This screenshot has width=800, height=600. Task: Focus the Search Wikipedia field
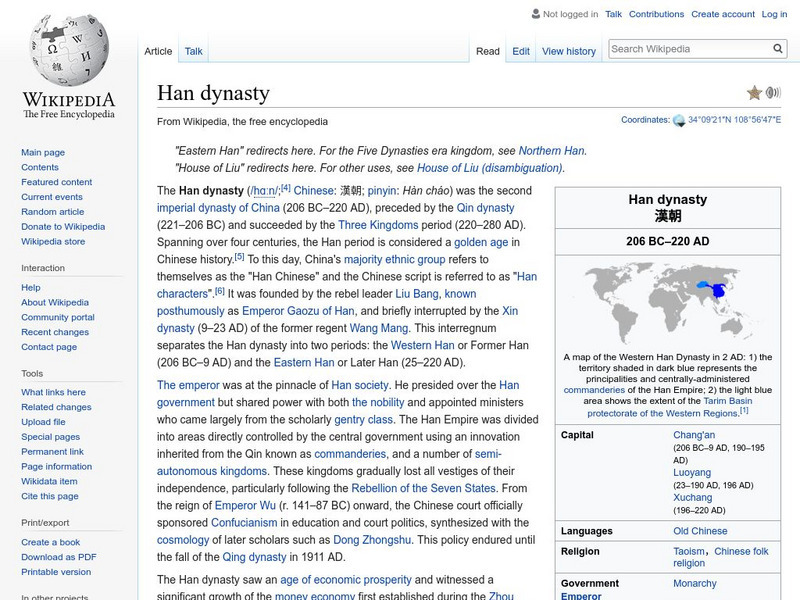690,49
